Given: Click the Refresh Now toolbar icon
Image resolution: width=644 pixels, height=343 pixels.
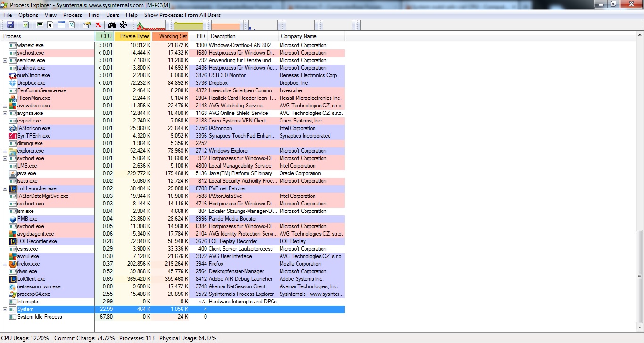Looking at the screenshot, I should (x=25, y=25).
